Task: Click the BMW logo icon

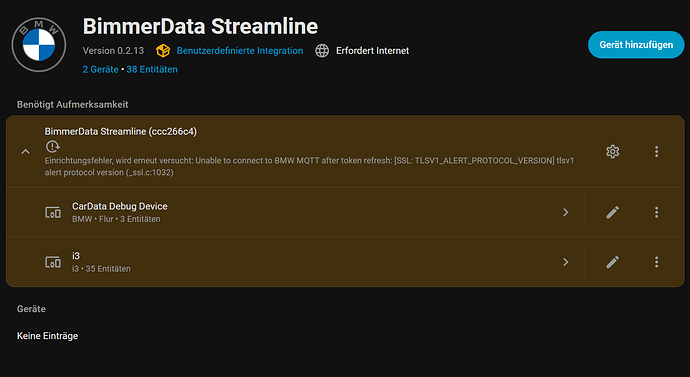Action: click(39, 45)
